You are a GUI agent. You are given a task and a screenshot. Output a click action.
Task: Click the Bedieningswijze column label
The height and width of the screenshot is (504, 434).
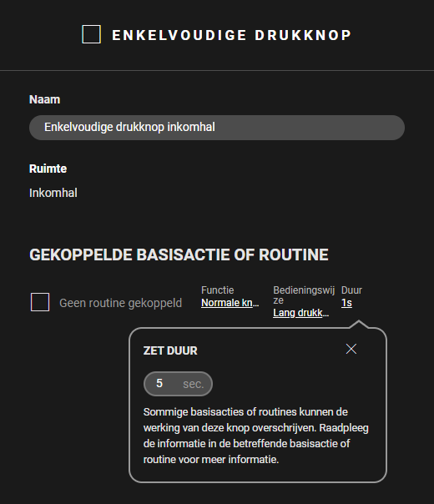pyautogui.click(x=304, y=295)
